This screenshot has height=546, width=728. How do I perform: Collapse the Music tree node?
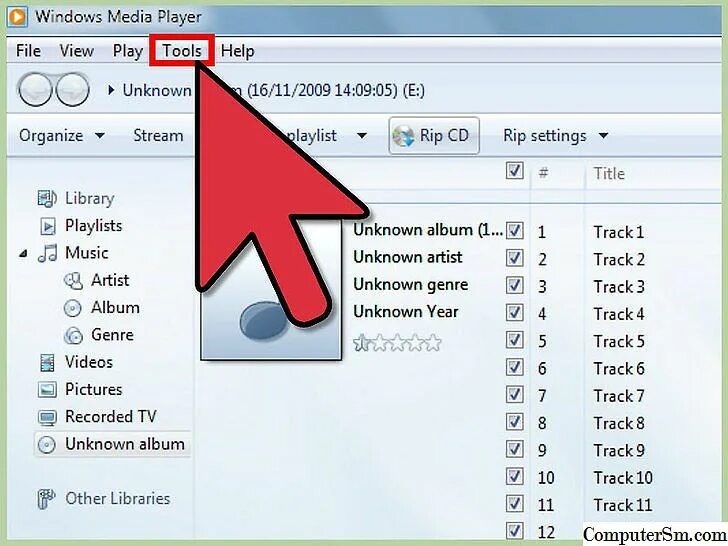click(x=23, y=254)
